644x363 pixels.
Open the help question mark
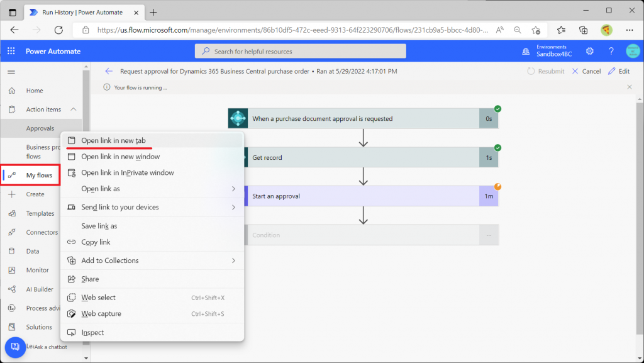[x=611, y=52]
